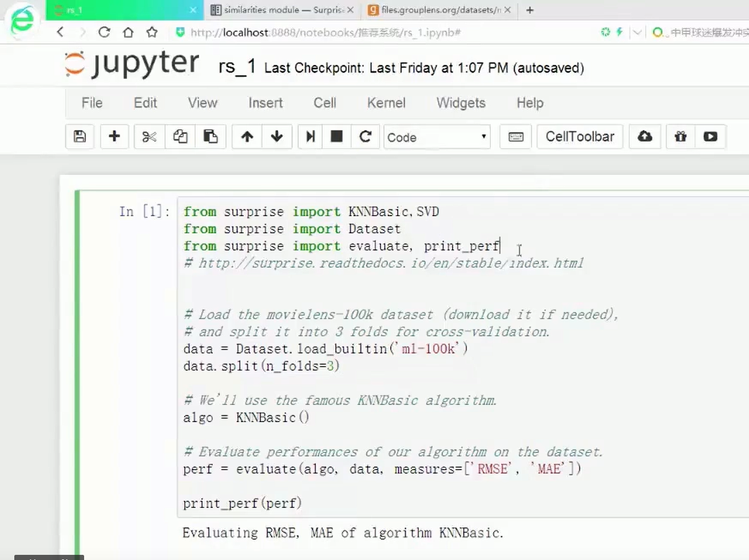Paste cells below icon
This screenshot has height=560, width=749.
211,137
